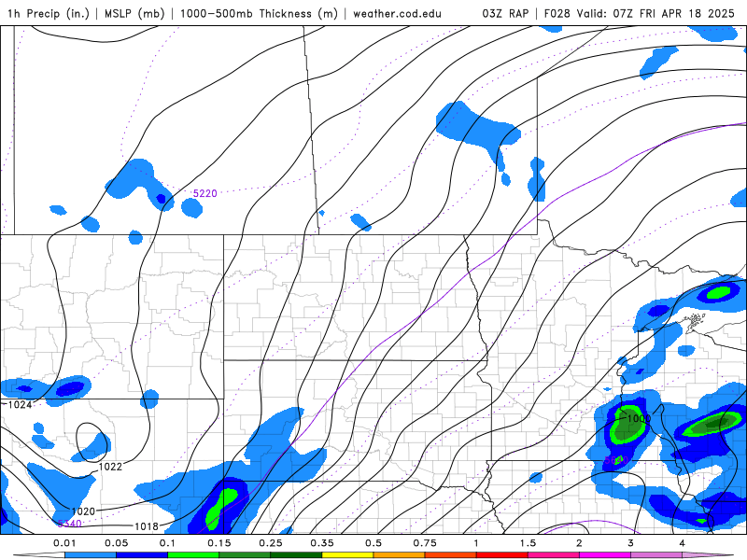747x560 pixels.
Task: Click the 0.5 legend value
Action: 373,543
